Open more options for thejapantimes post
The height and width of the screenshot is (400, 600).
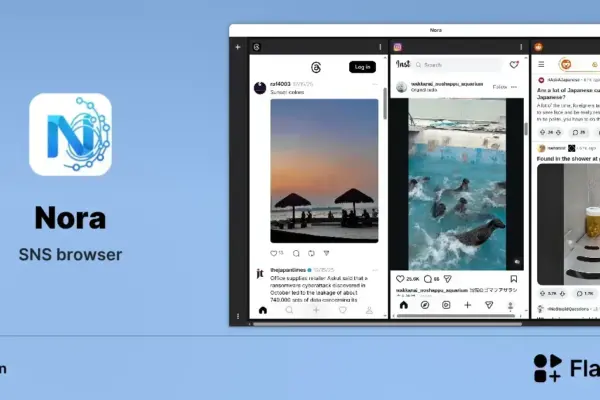tap(375, 270)
